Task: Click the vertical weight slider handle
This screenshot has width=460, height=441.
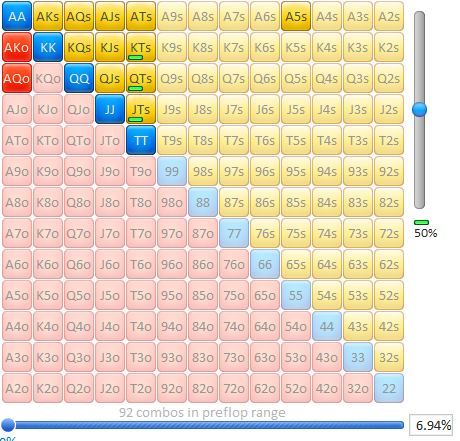Action: [419, 109]
